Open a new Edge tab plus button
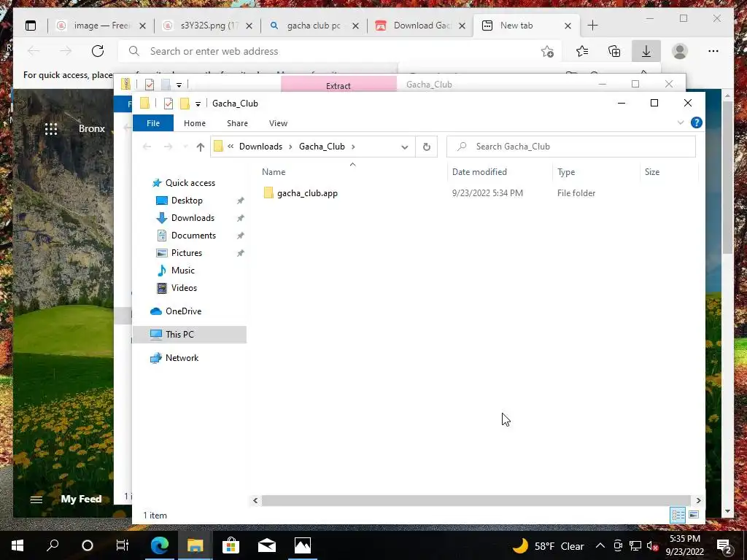Viewport: 747px width, 560px height. click(x=592, y=26)
